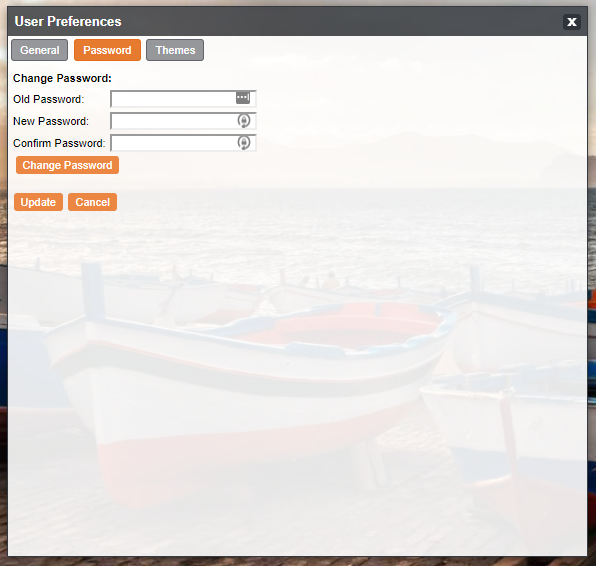Image resolution: width=596 pixels, height=566 pixels.
Task: Click into the New Password text box
Action: coord(183,121)
